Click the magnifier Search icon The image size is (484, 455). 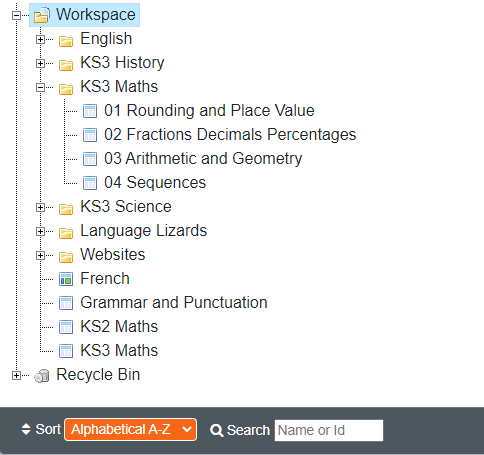(217, 430)
